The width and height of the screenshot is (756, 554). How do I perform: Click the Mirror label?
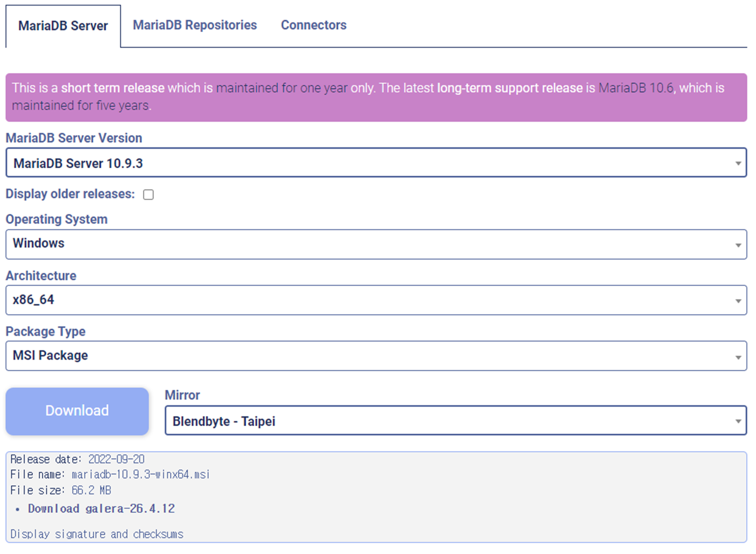click(x=182, y=395)
